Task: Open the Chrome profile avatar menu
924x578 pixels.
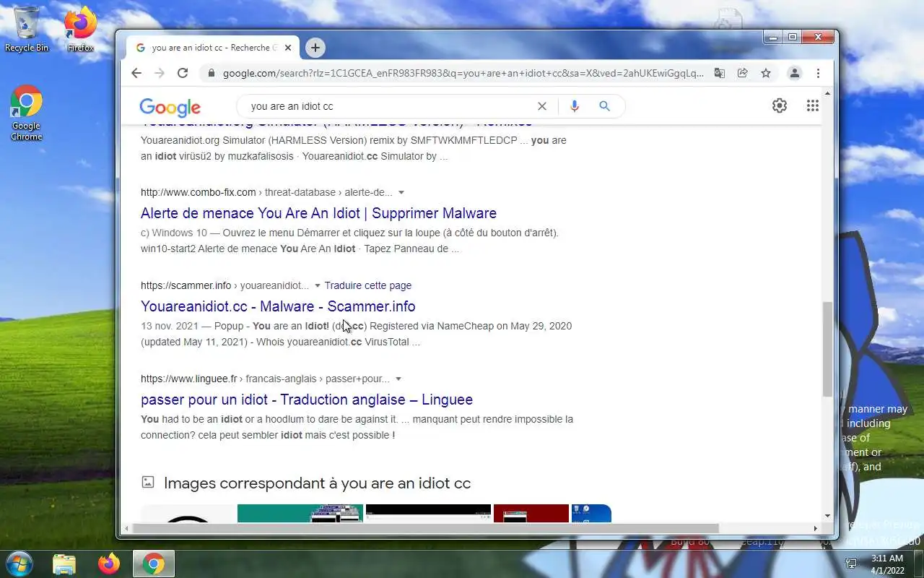Action: pyautogui.click(x=794, y=73)
